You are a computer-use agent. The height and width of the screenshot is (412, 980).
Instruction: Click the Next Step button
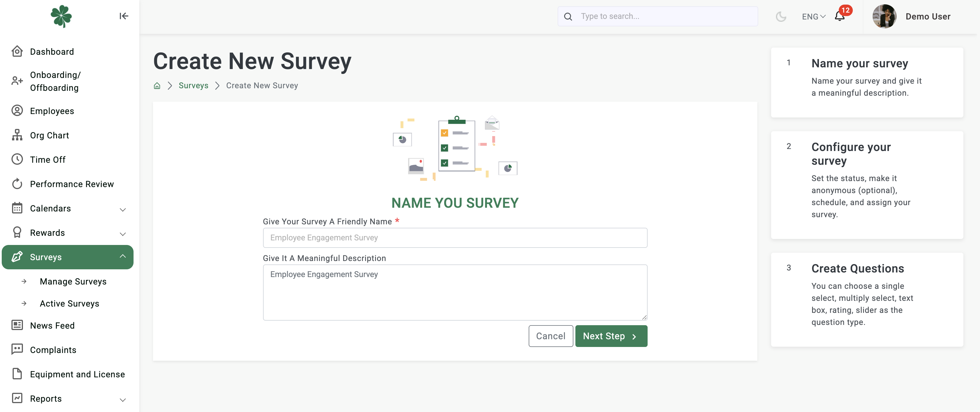pyautogui.click(x=611, y=336)
